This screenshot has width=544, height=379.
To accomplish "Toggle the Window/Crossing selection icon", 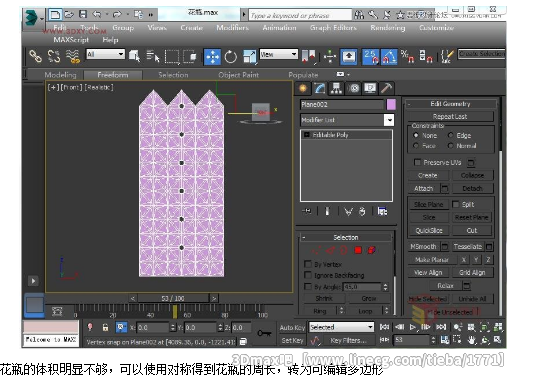I will coord(190,56).
